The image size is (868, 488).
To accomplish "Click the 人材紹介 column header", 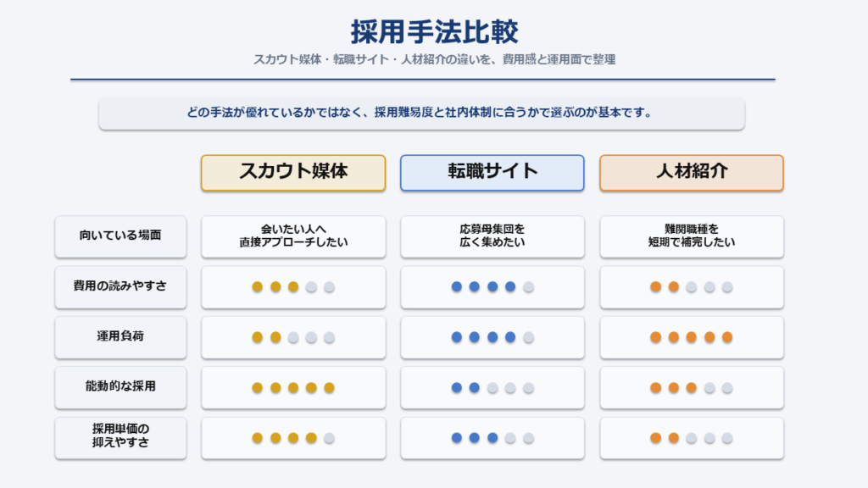I will (x=692, y=172).
